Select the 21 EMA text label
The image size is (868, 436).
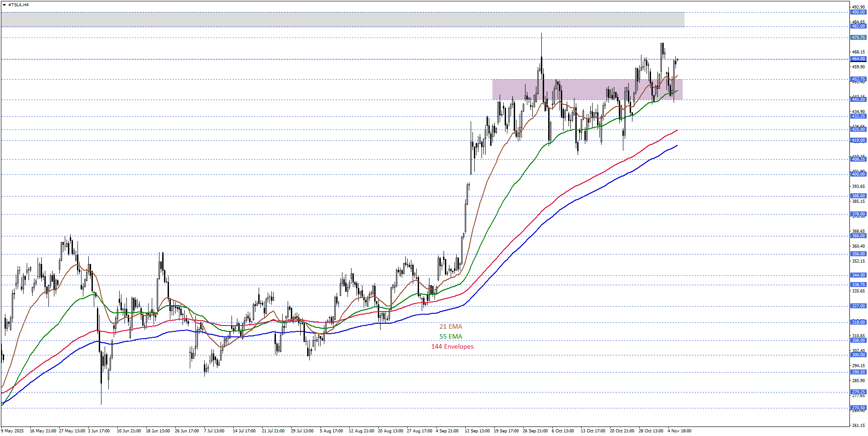point(450,326)
